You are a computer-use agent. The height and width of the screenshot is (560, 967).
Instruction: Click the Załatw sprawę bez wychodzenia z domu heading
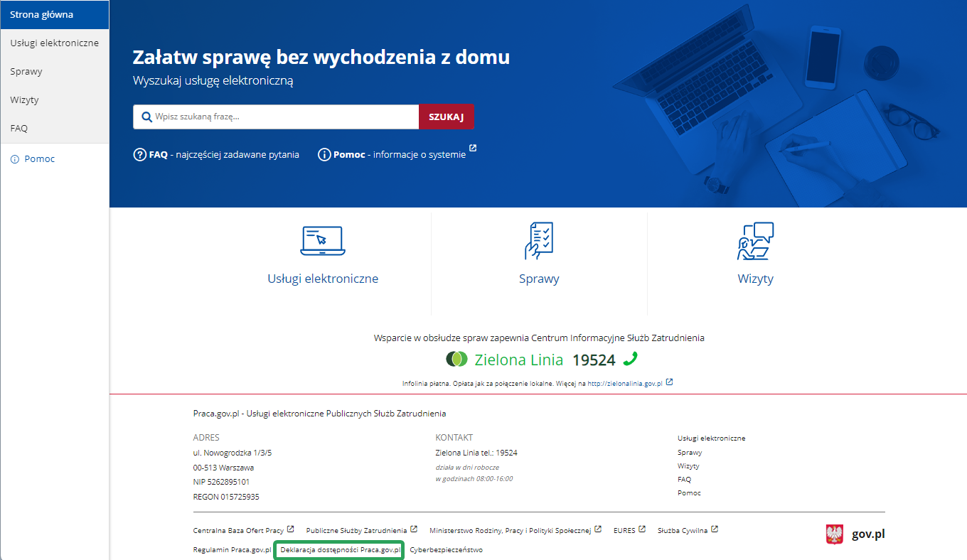click(321, 58)
